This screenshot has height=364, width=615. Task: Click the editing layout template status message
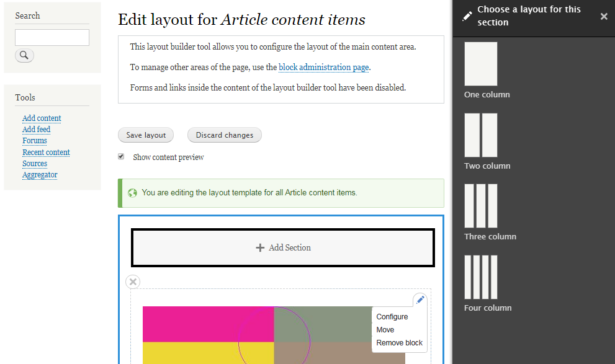tap(281, 193)
